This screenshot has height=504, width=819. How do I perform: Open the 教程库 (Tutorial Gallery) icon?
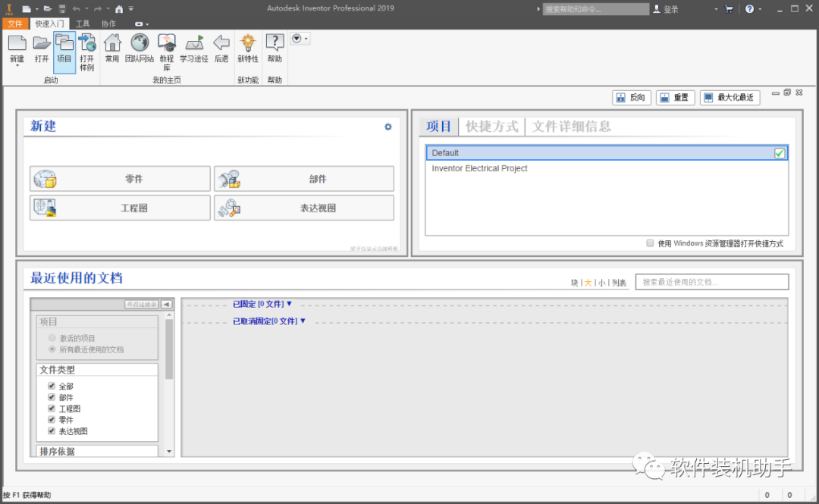[x=167, y=43]
